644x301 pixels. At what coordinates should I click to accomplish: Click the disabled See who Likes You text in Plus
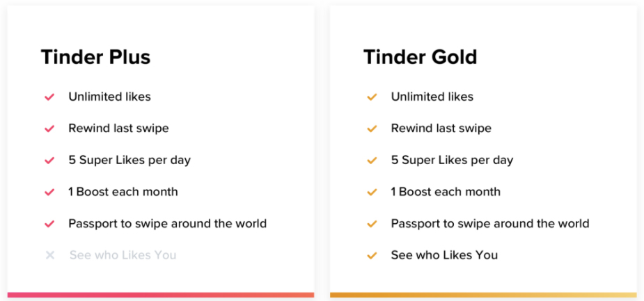pos(123,255)
